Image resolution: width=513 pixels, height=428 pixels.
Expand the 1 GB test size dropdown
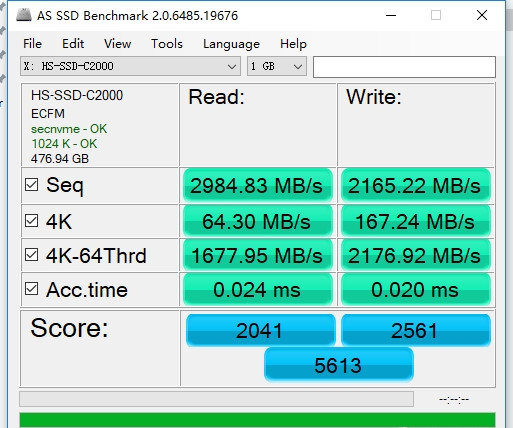[277, 66]
